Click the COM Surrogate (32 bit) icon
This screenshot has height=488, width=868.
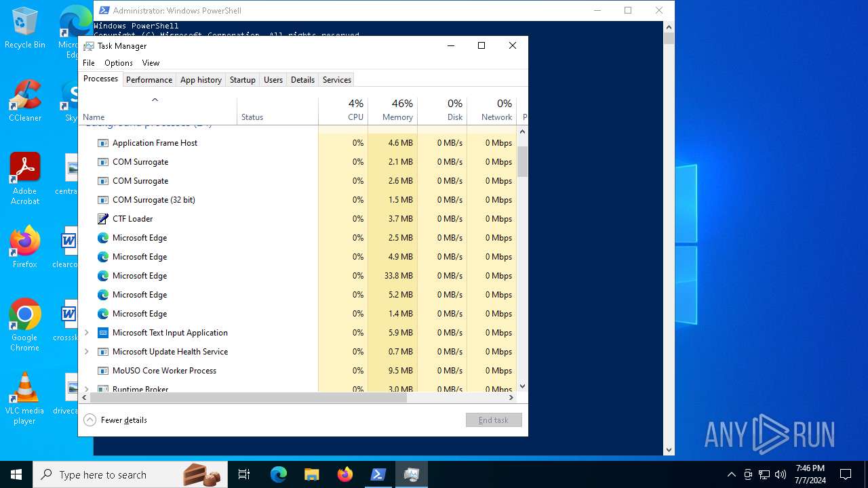pos(103,200)
